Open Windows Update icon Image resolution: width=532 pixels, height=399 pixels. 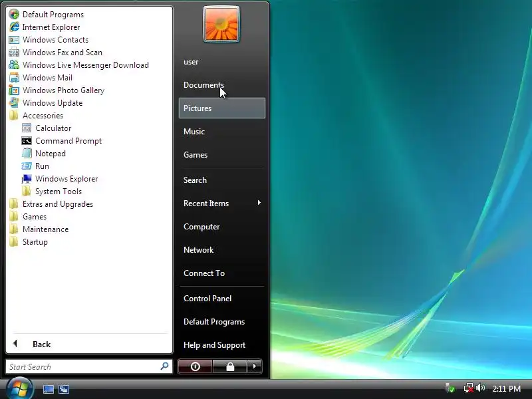click(x=14, y=103)
